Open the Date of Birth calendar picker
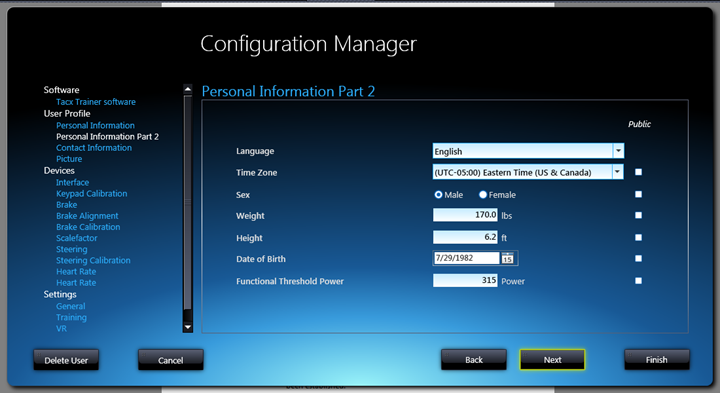 coord(507,258)
